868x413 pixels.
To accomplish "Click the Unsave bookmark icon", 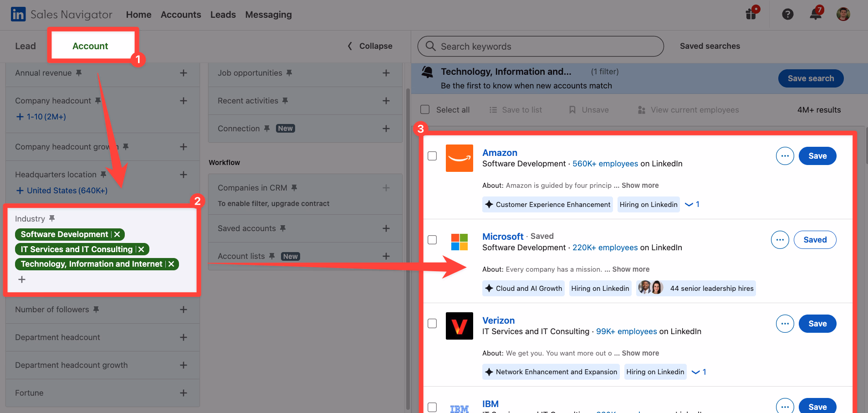I will coord(572,110).
